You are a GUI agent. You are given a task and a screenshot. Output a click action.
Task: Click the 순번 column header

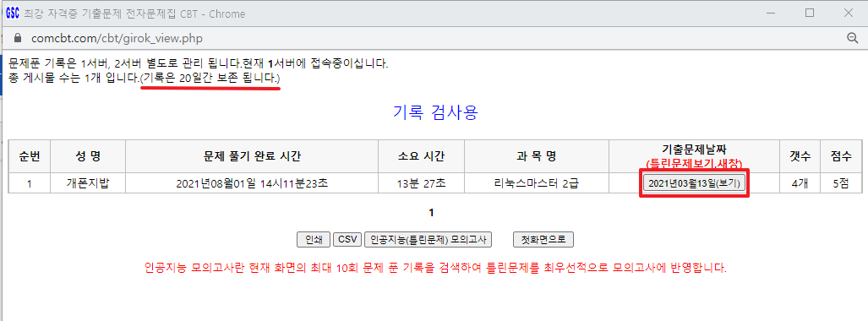pos(30,156)
